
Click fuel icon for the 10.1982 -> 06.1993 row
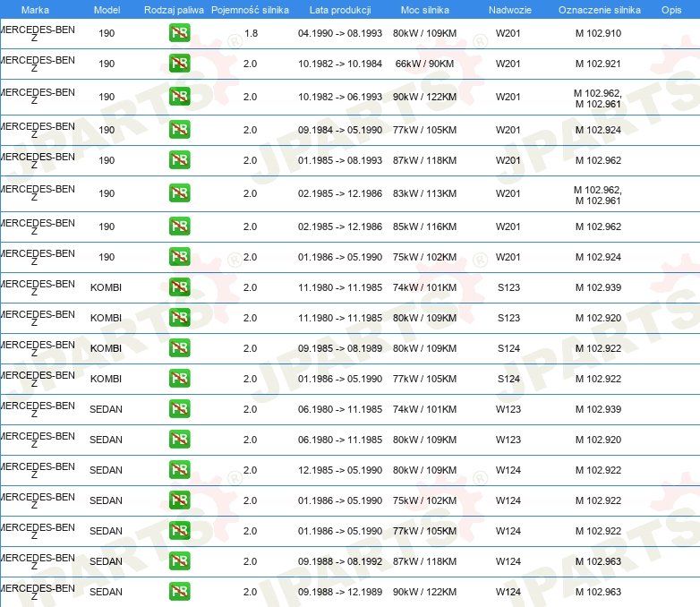coord(179,97)
